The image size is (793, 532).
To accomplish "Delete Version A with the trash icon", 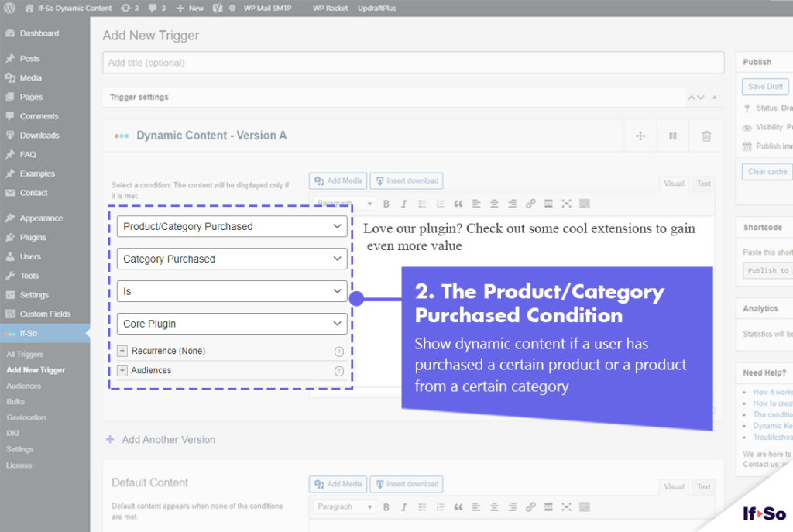I will click(x=706, y=136).
